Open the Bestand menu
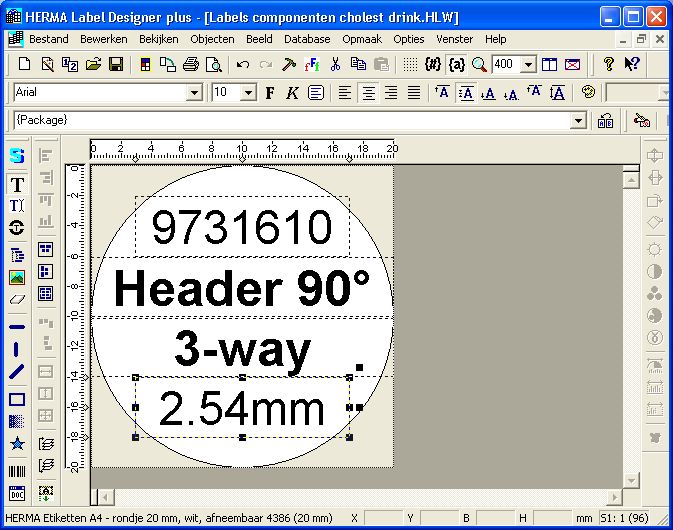673x530 pixels. [49, 39]
